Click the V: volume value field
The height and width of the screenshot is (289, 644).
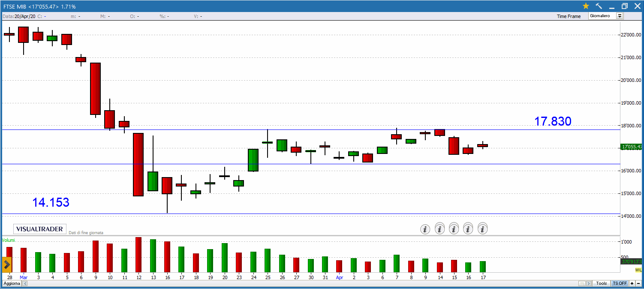[x=198, y=16]
